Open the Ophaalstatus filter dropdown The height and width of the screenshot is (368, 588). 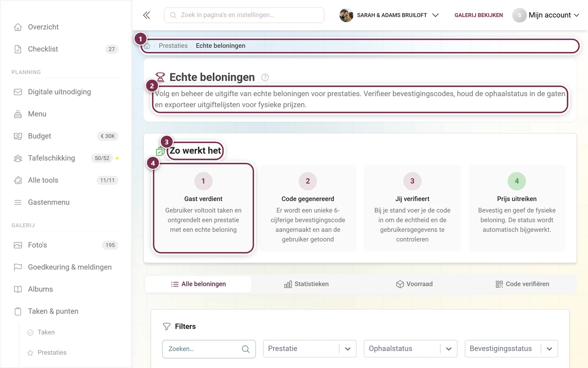[x=410, y=349]
